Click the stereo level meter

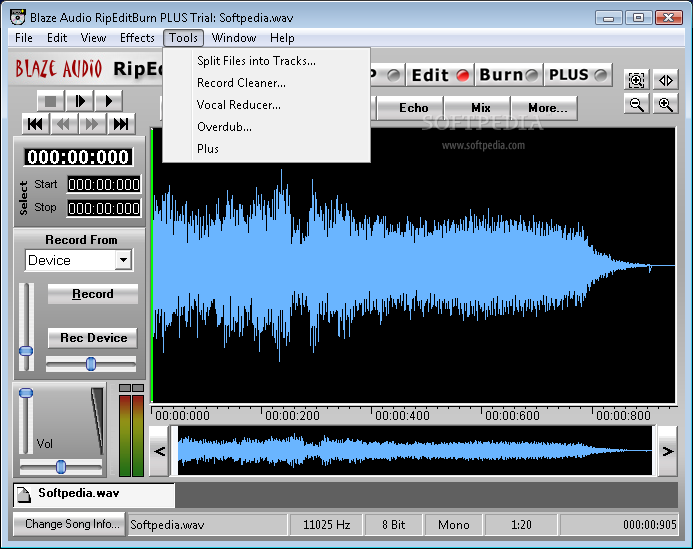click(x=132, y=431)
